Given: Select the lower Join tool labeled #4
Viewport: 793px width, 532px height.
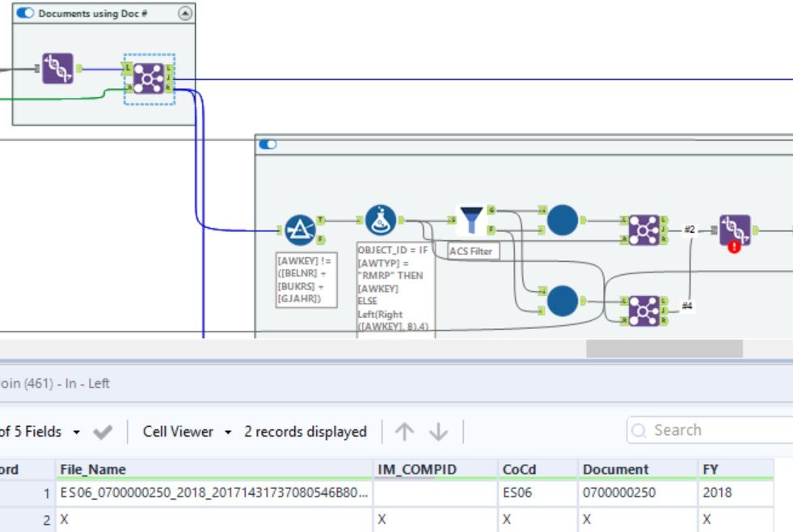Looking at the screenshot, I should pyautogui.click(x=643, y=310).
